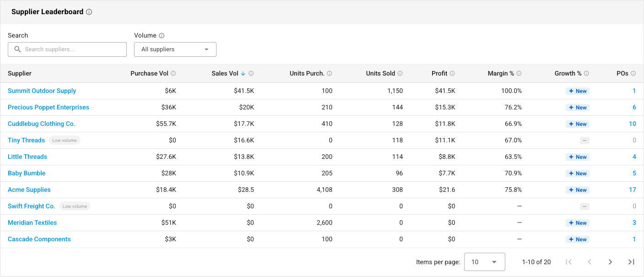Sort by the Profit column header
Image resolution: width=644 pixels, height=277 pixels.
(x=439, y=73)
